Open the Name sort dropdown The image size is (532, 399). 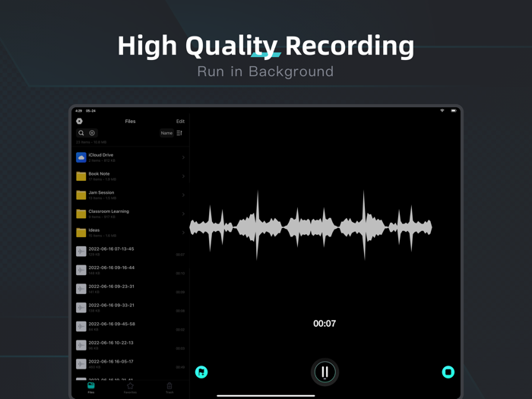tap(166, 133)
